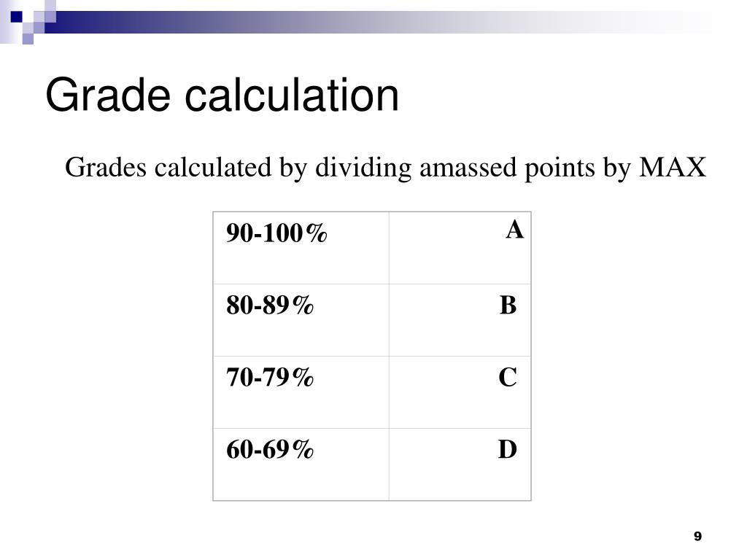Click the word MAX in the subtitle
Viewport: 747px width, 560px height.
tap(672, 167)
